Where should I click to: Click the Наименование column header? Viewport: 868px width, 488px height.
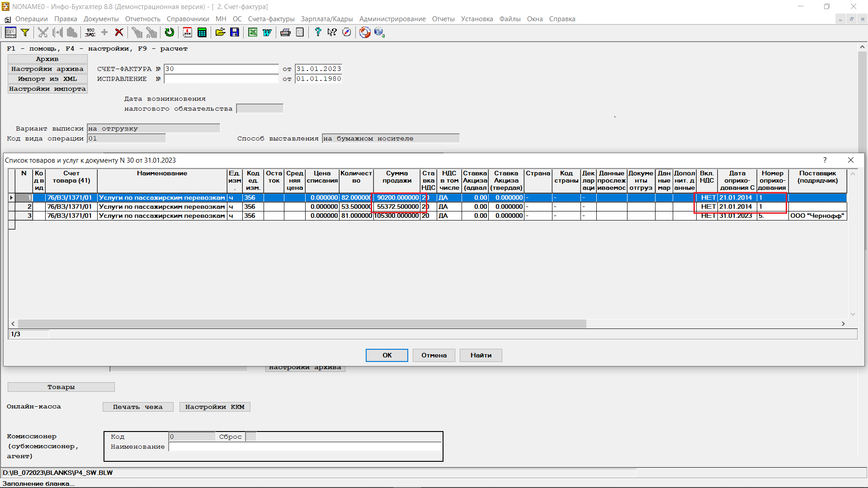pos(162,181)
